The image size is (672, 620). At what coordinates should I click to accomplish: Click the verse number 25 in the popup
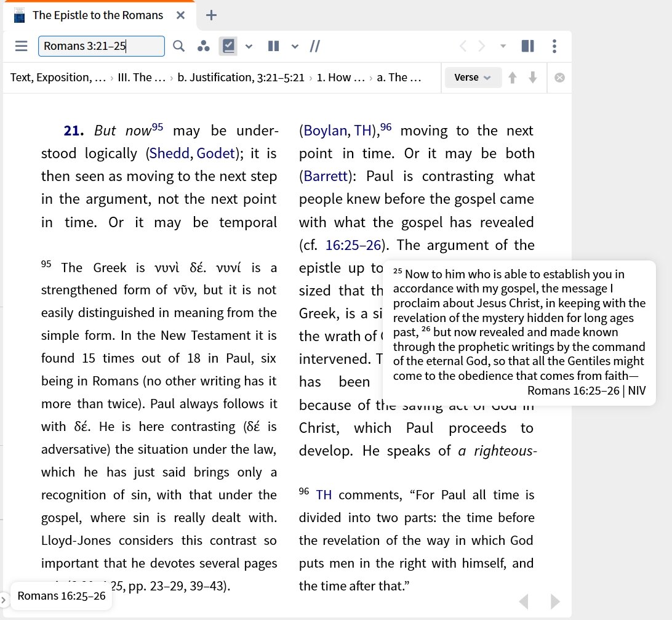pos(398,271)
